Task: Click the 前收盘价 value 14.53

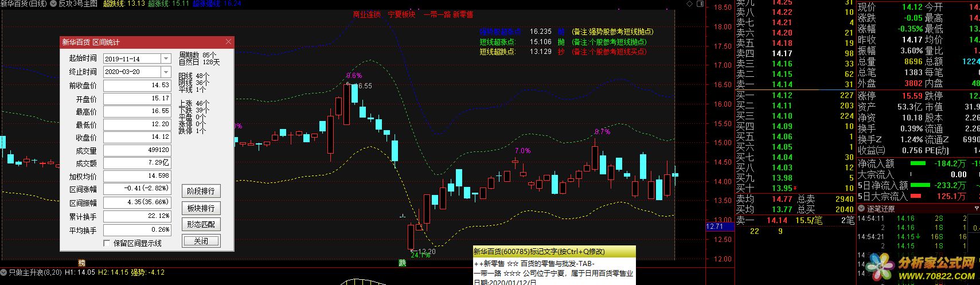Action: [137, 85]
